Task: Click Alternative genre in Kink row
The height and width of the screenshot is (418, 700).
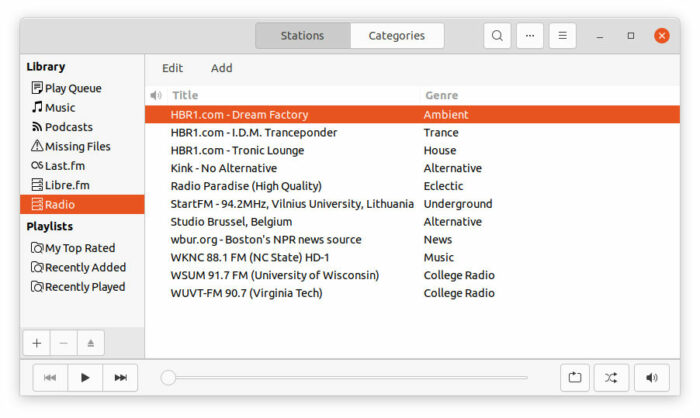Action: pos(453,168)
